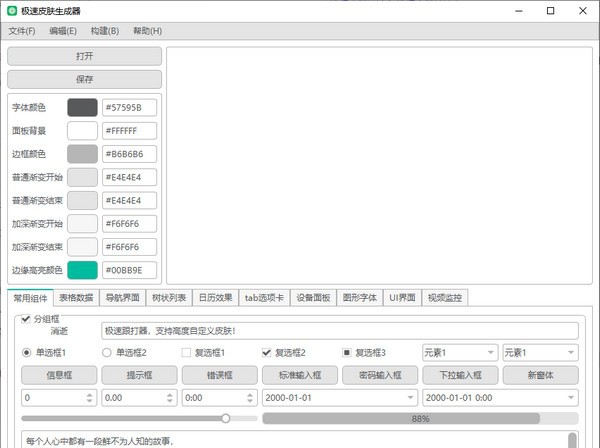Open the second 元素1 dropdown at right
The image size is (600, 448).
coord(540,352)
